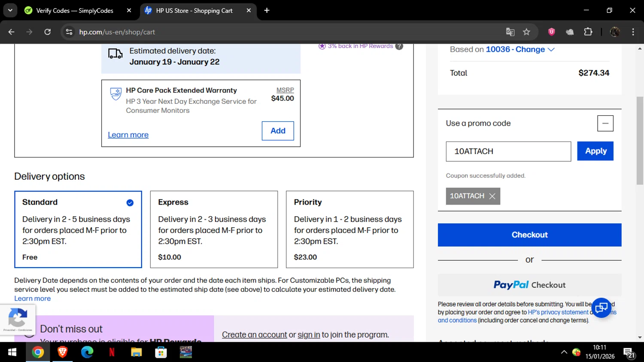644x362 pixels.
Task: Open File Explorer from the taskbar
Action: click(x=137, y=352)
